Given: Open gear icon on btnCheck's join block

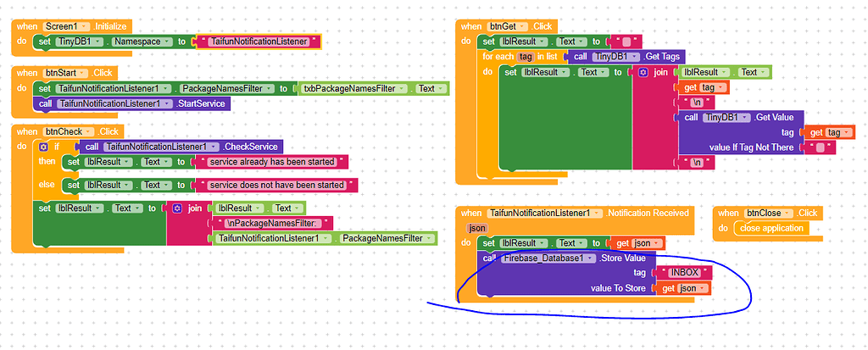Looking at the screenshot, I should [177, 208].
